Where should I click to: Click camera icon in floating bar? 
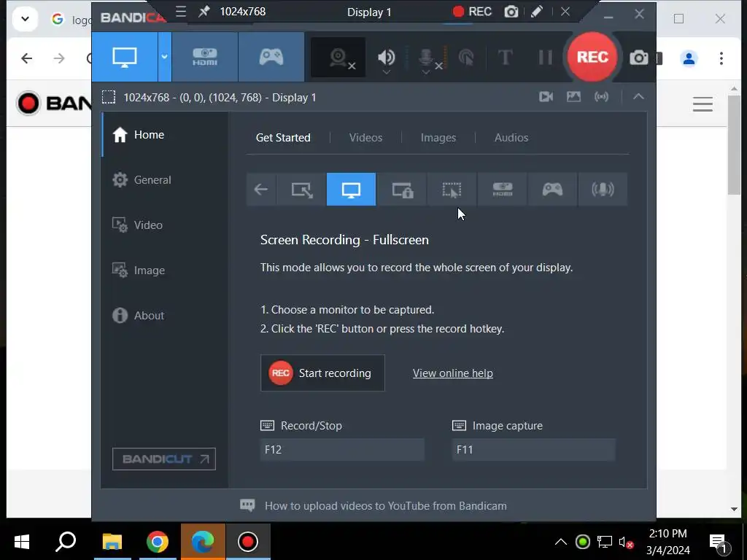pyautogui.click(x=511, y=12)
